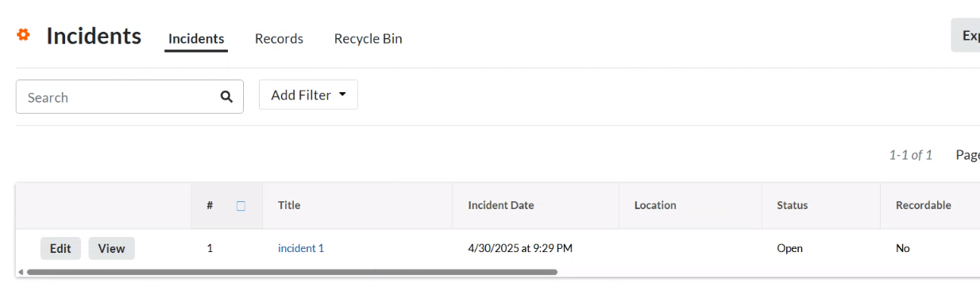Switch to the Incidents tab
The image size is (980, 299).
196,38
